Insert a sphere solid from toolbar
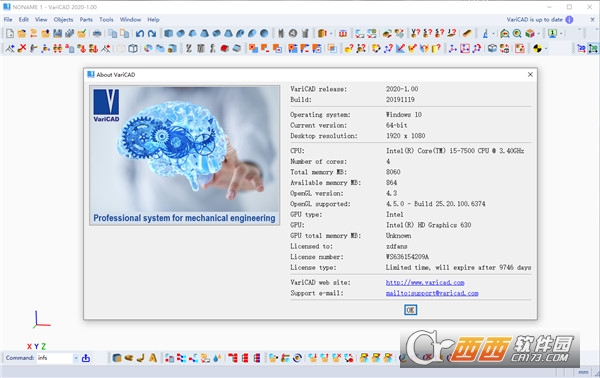 pyautogui.click(x=264, y=34)
